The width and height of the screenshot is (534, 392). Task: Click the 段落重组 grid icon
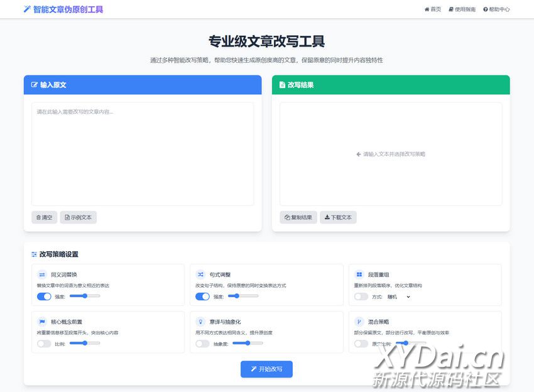coord(359,275)
